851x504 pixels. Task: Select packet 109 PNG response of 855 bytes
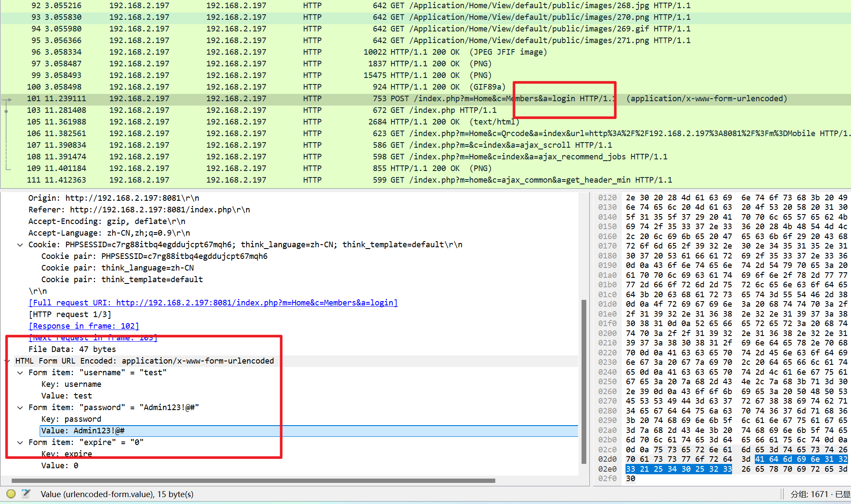tap(425, 168)
